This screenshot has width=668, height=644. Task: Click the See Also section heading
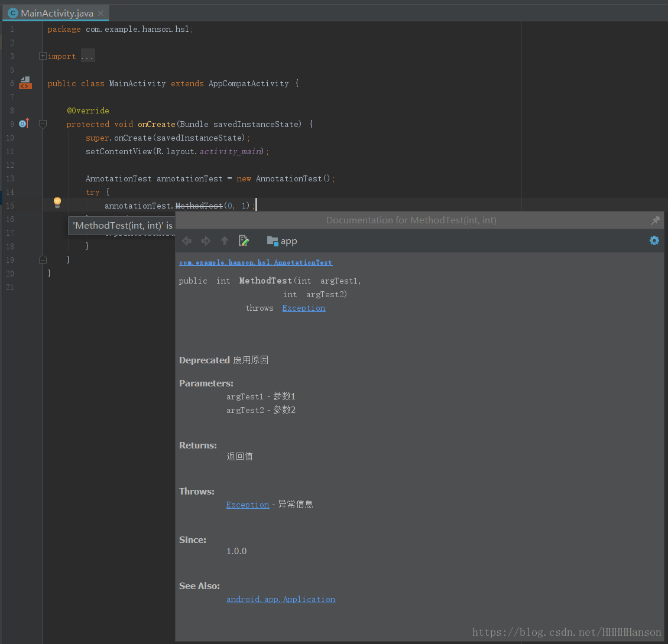tap(199, 586)
